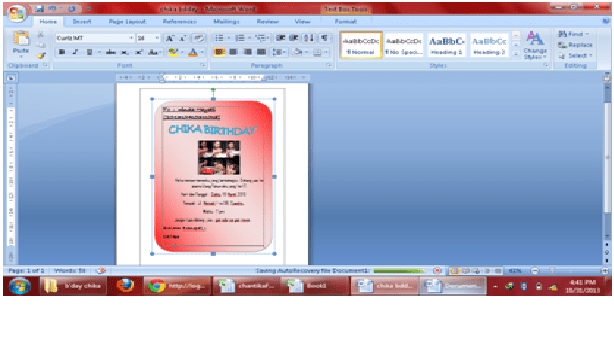Increase paragraph indent
This screenshot has width=614, height=360.
[x=294, y=38]
